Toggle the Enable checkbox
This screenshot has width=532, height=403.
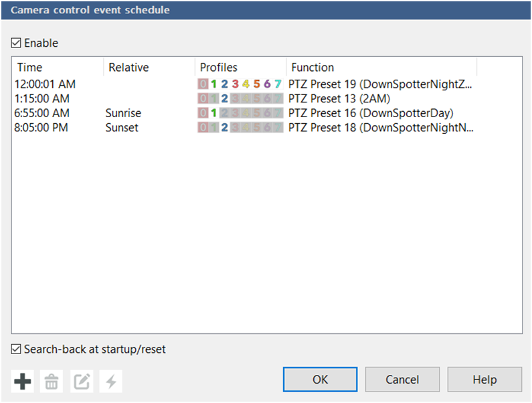(16, 44)
